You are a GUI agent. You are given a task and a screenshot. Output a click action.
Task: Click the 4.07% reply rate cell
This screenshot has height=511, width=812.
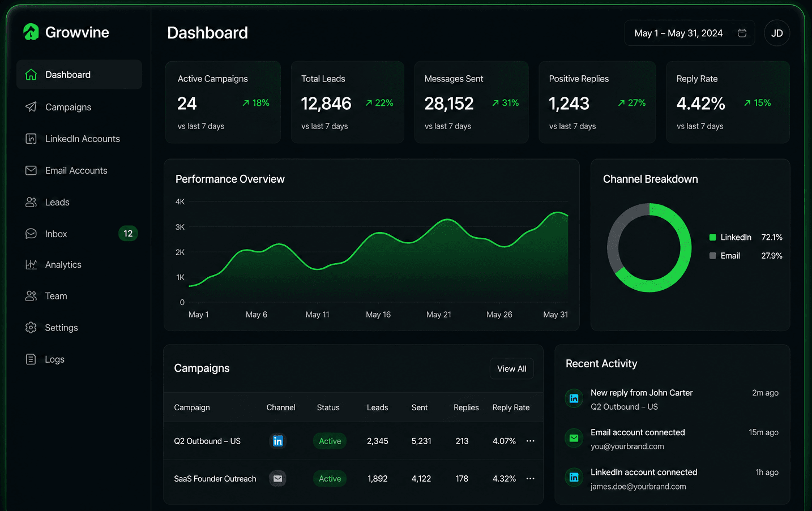tap(504, 441)
